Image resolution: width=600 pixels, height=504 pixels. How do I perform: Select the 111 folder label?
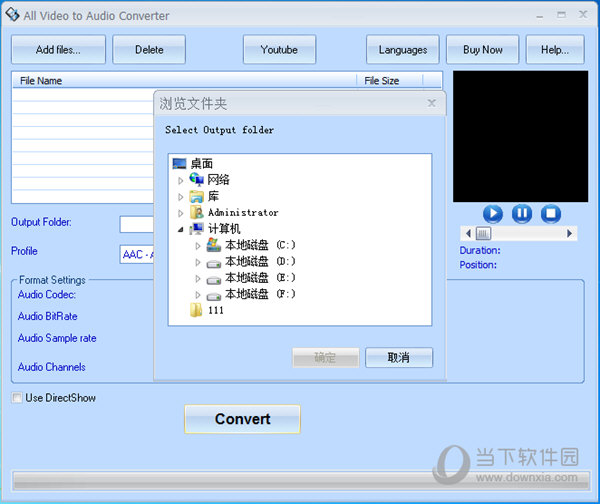click(x=216, y=310)
